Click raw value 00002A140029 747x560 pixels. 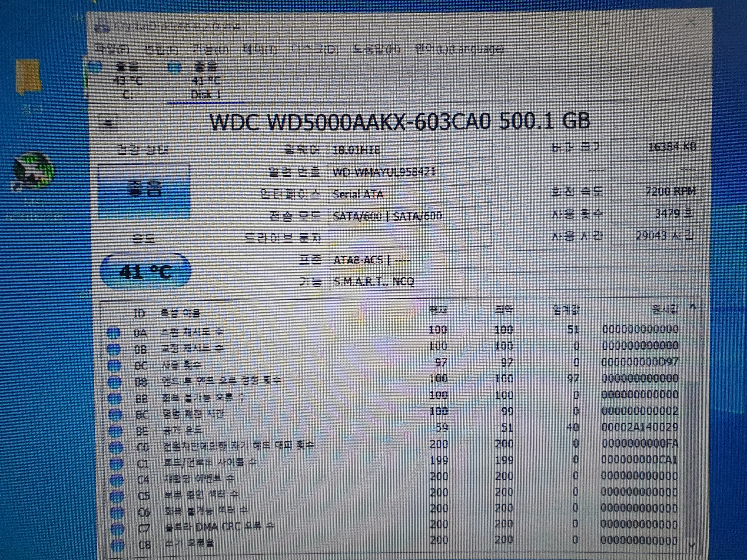tap(639, 427)
